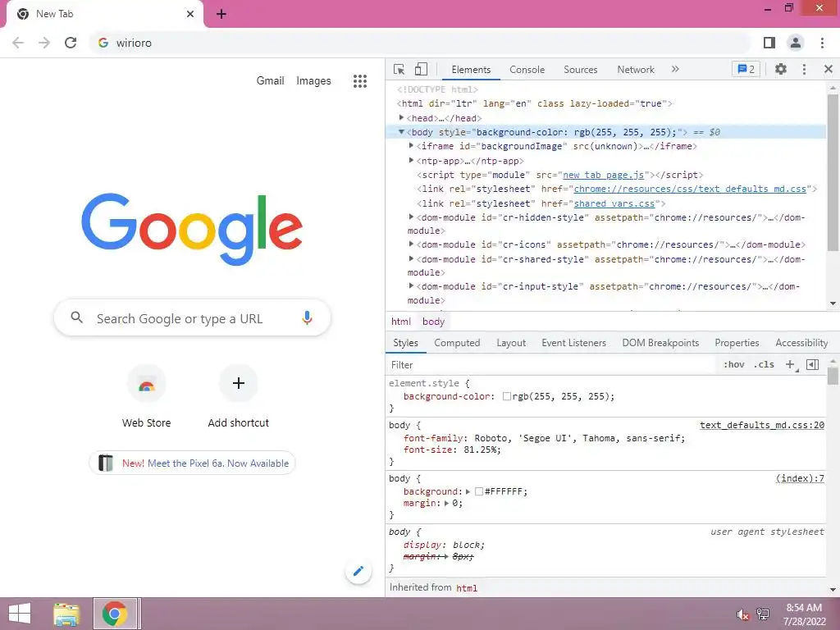Image resolution: width=840 pixels, height=630 pixels.
Task: Click Chrome icon in taskbar
Action: (115, 614)
